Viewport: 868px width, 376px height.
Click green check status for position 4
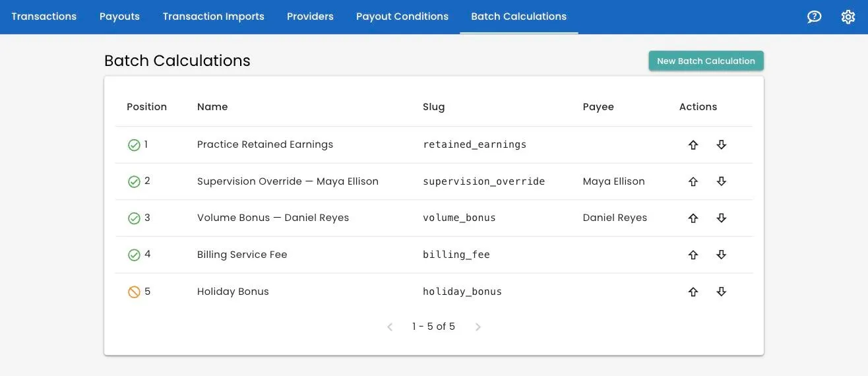tap(134, 255)
